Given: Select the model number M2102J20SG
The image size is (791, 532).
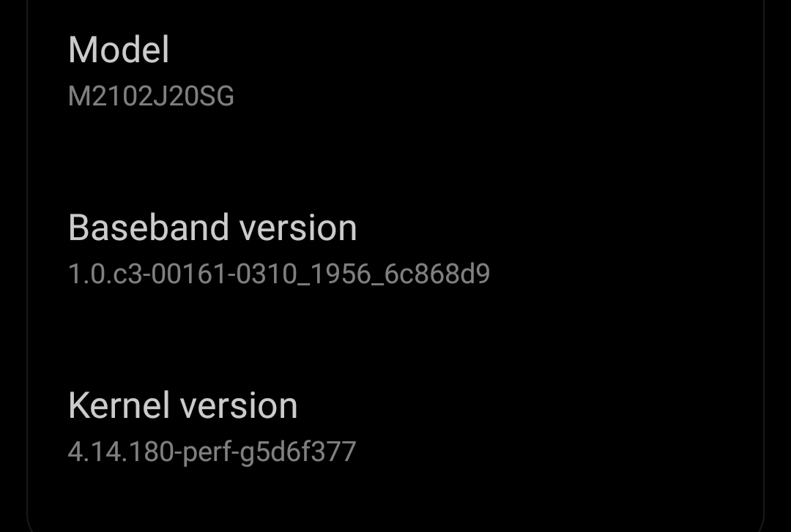Looking at the screenshot, I should coord(151,96).
